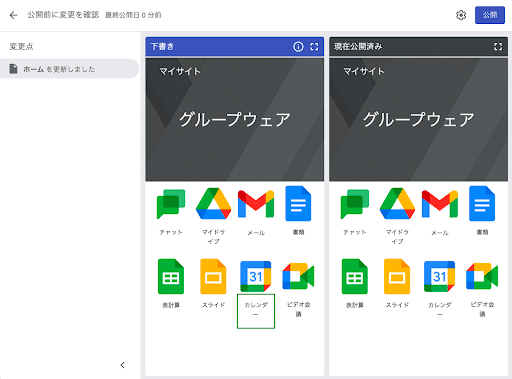Open Calendar icon in published preview
The image size is (512, 379).
click(x=440, y=276)
